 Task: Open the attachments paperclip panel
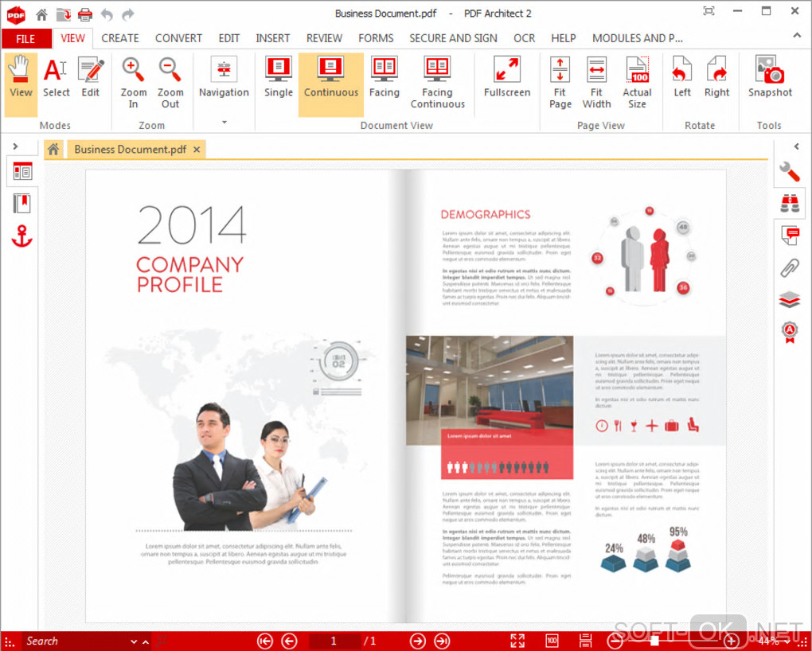coord(789,268)
